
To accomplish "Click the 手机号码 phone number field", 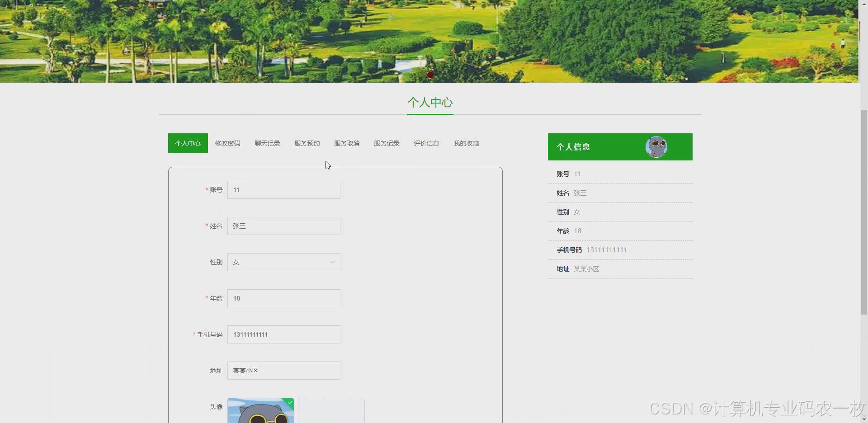I will point(283,334).
